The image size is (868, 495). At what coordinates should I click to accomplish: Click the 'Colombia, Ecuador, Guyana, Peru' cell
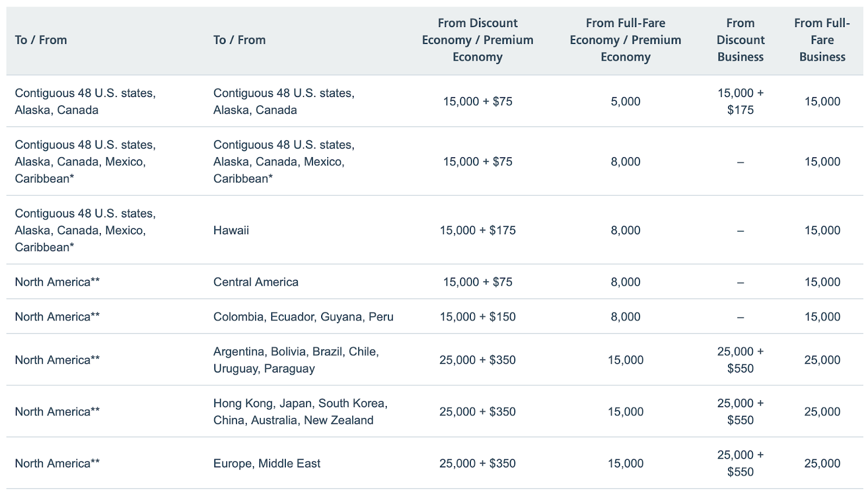(303, 317)
